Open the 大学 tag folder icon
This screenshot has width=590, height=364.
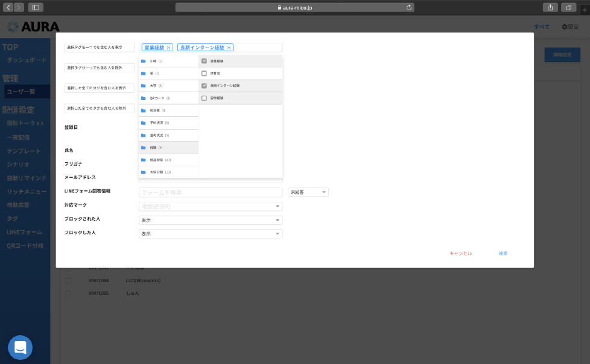[144, 86]
